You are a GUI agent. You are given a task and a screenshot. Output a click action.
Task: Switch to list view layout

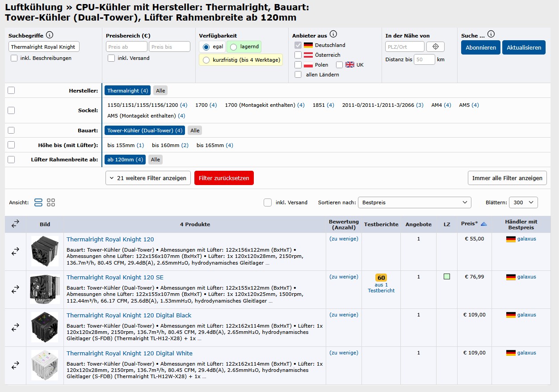[x=38, y=202]
